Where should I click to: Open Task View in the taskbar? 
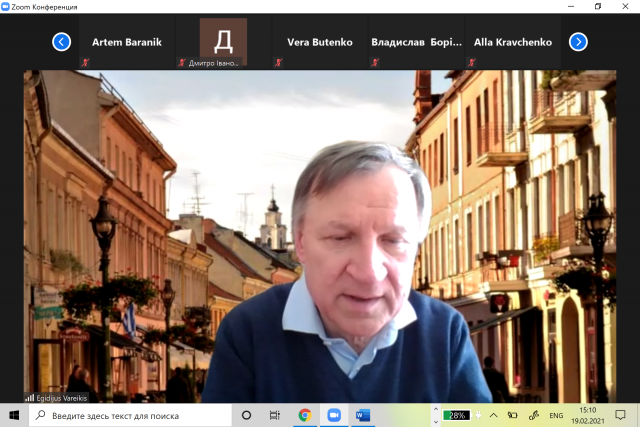[275, 415]
